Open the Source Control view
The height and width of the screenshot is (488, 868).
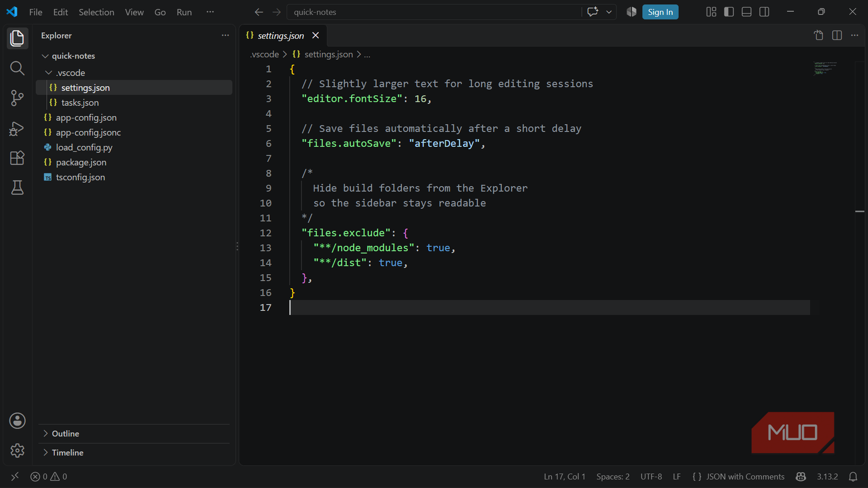[x=17, y=98]
